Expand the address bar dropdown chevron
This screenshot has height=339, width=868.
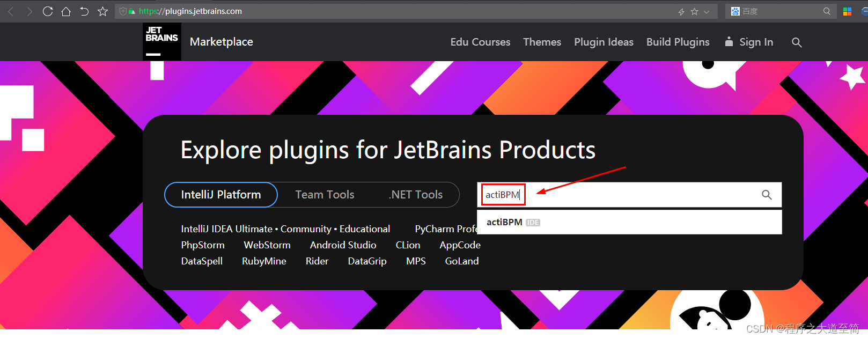click(x=707, y=11)
